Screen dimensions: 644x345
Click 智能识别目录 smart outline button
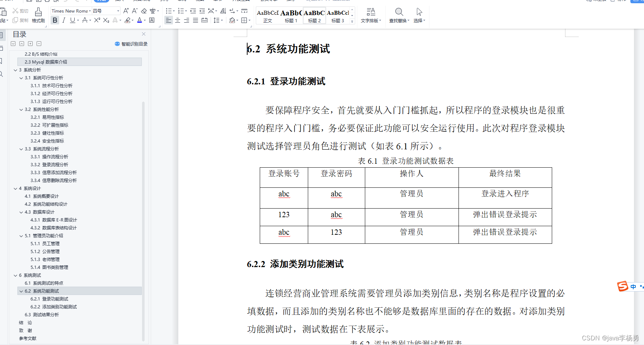coord(131,44)
